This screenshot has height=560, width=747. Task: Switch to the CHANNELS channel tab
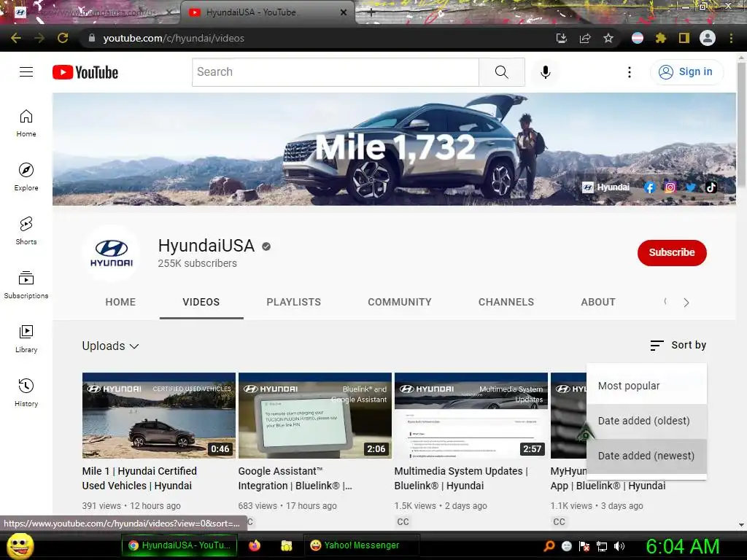coord(506,302)
